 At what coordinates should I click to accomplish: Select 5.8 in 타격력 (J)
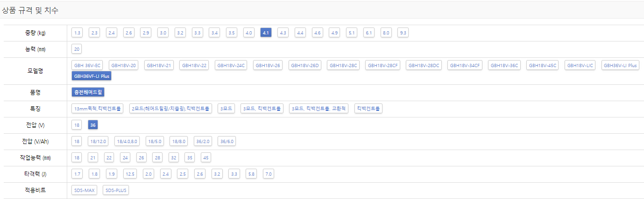[251, 174]
